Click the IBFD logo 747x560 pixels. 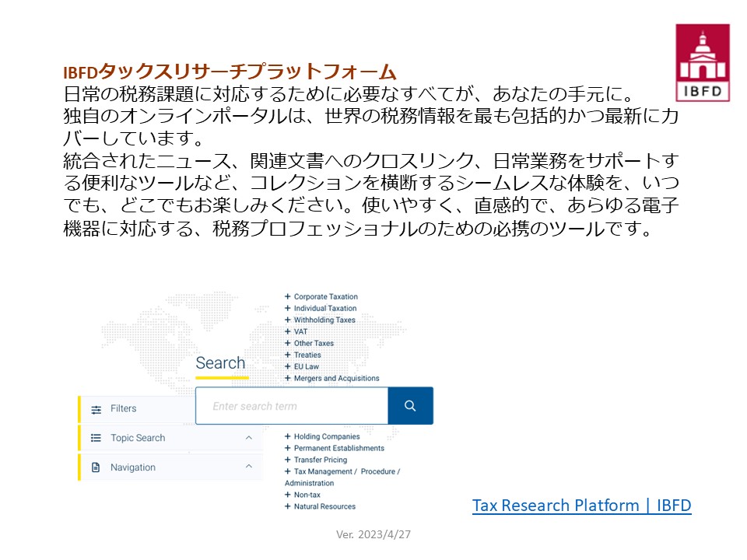pos(703,63)
